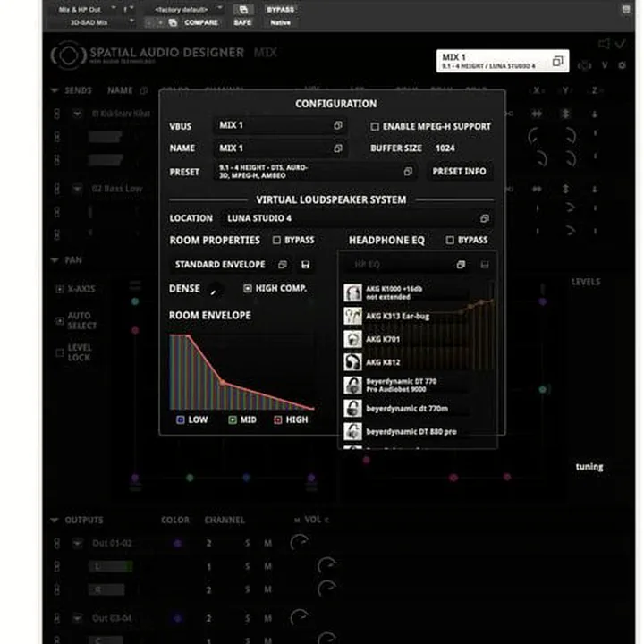This screenshot has height=644, width=644.
Task: Open the Mix & HP Out track dropdown
Action: 86,9
